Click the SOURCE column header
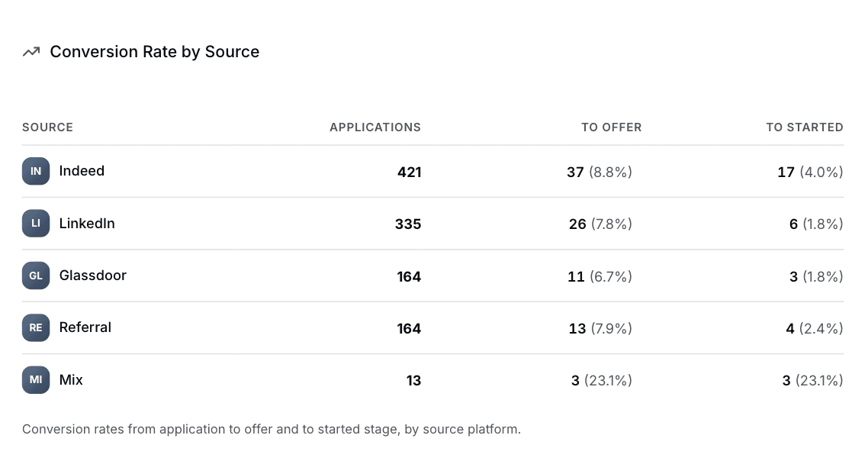This screenshot has height=461, width=868. (47, 127)
